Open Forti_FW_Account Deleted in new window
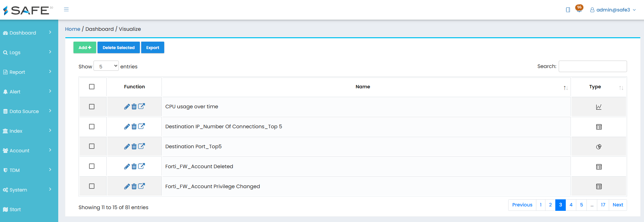The image size is (644, 222). 142,166
